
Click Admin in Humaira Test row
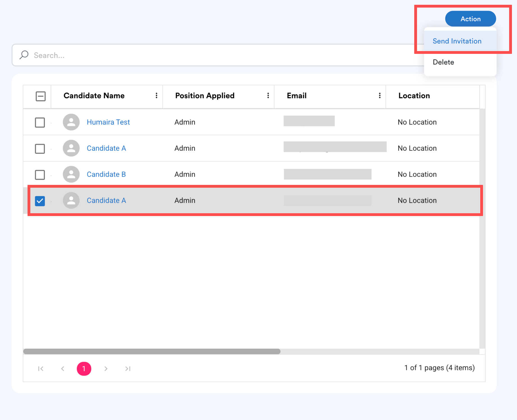click(185, 122)
